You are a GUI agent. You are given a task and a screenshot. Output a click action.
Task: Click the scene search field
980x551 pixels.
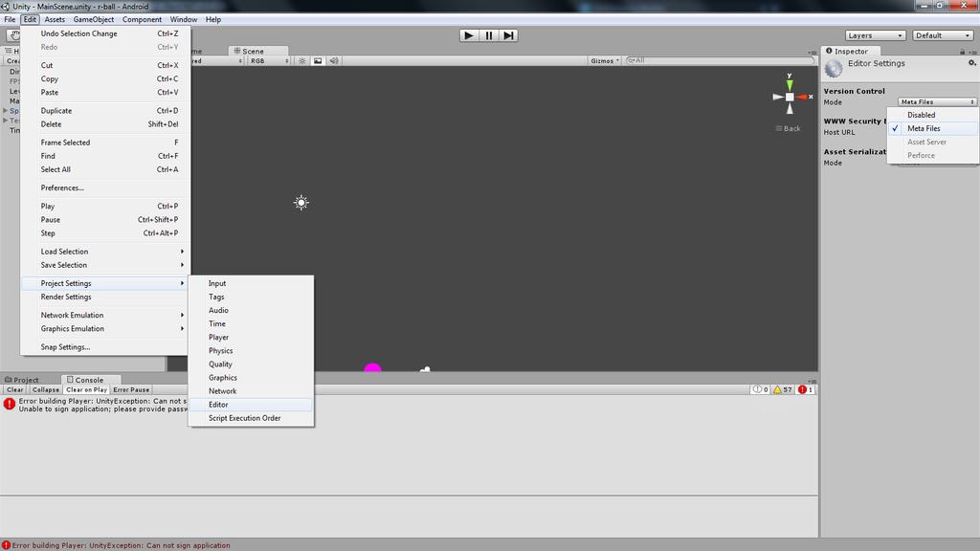coord(720,60)
